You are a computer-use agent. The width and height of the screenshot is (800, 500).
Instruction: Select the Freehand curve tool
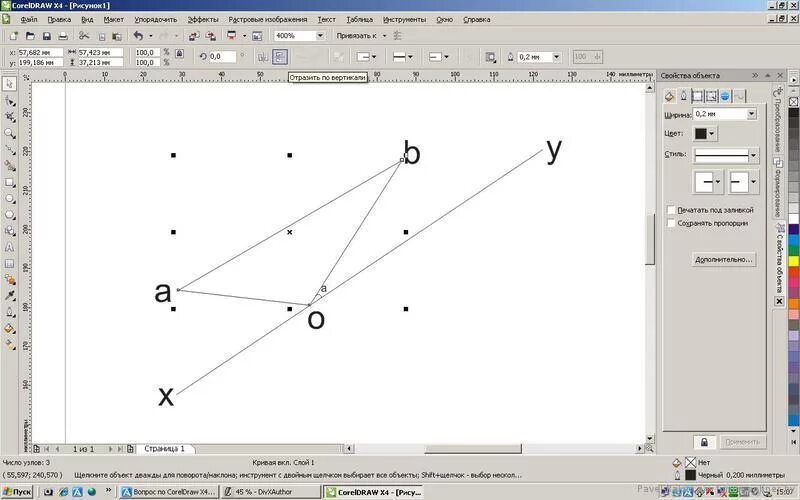[x=10, y=149]
